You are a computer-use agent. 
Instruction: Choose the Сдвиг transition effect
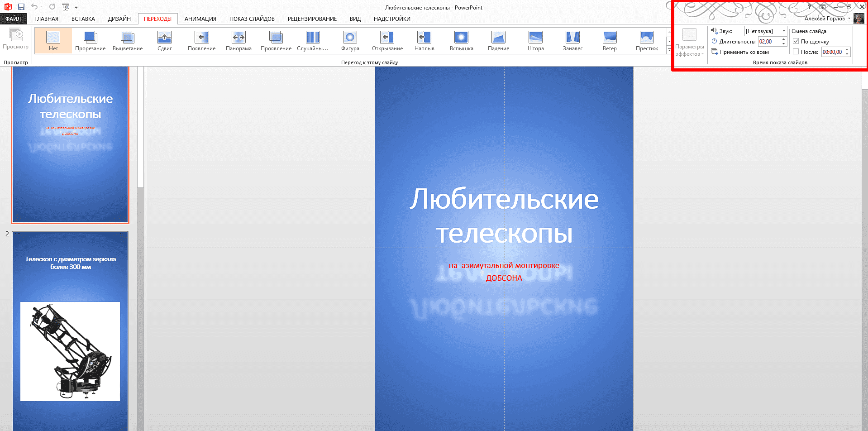pos(164,41)
